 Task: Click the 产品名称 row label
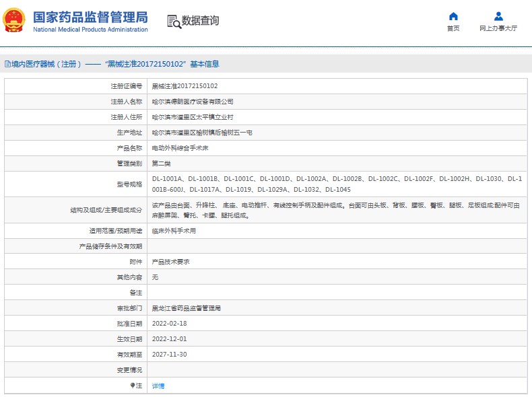point(129,148)
